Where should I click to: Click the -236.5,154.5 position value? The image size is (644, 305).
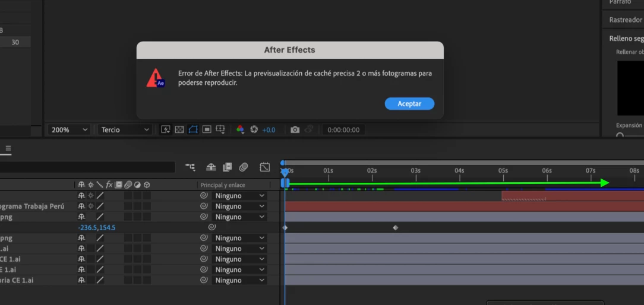(x=96, y=227)
